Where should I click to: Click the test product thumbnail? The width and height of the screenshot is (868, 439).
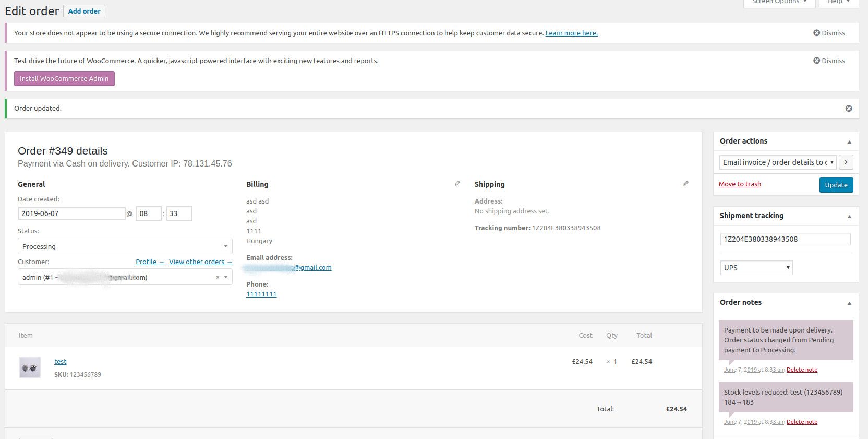[30, 367]
